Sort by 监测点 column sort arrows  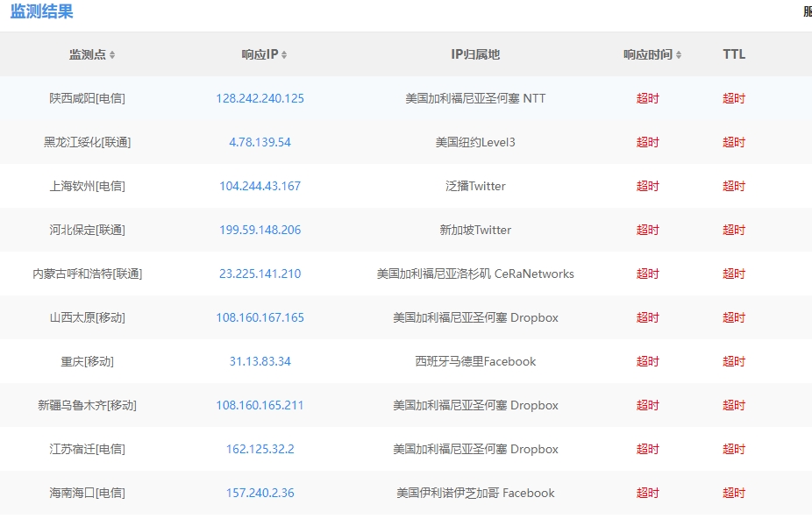[112, 55]
